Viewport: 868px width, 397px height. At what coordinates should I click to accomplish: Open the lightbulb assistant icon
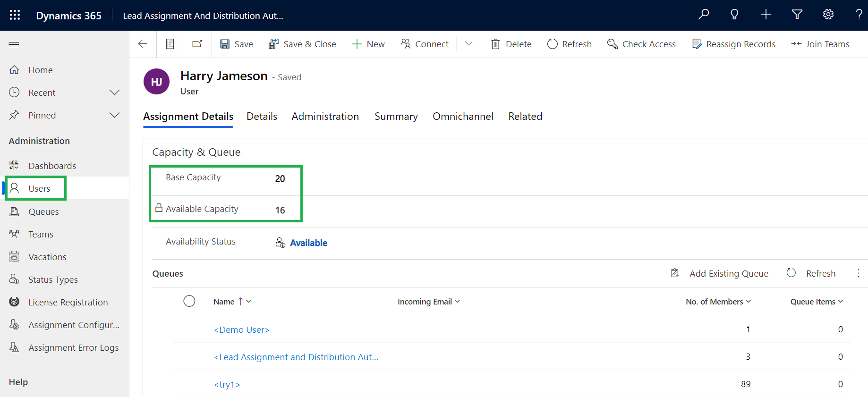click(734, 15)
